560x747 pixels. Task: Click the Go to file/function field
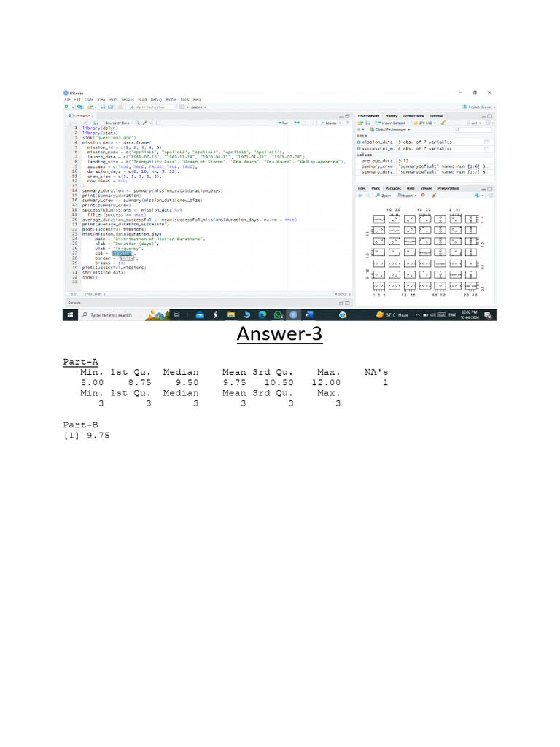pyautogui.click(x=149, y=107)
